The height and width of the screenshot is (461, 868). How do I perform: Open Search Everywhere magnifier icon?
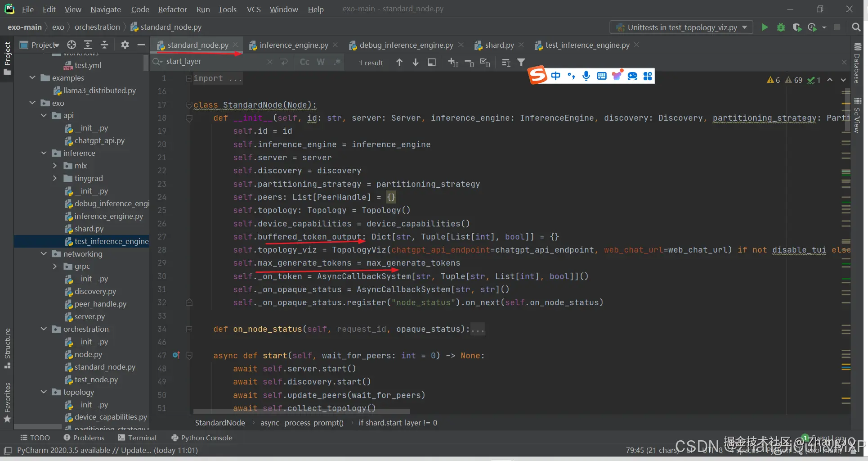click(856, 27)
